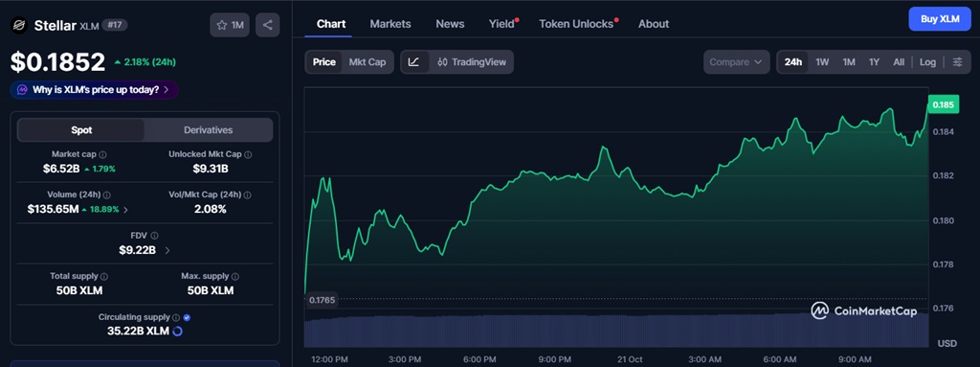Click the $9.22B FDV value
The height and width of the screenshot is (367, 980).
pos(138,250)
